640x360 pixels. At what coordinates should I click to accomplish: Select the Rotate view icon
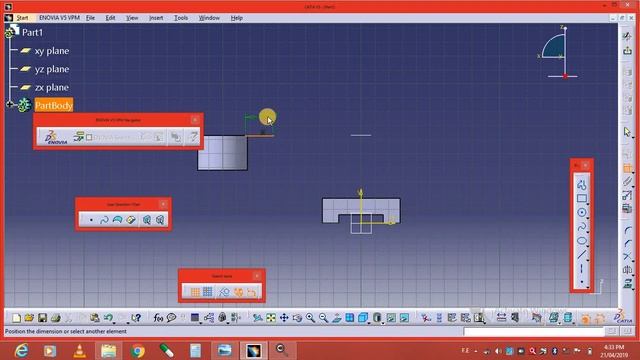(297, 318)
